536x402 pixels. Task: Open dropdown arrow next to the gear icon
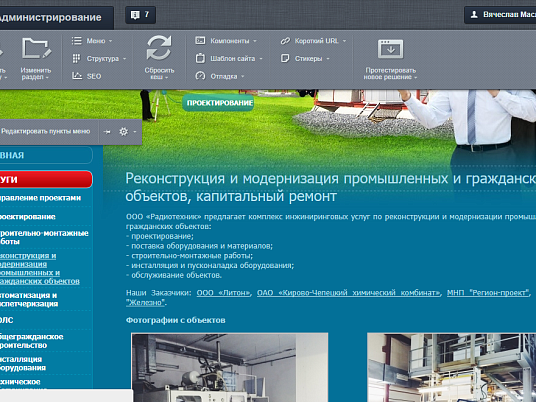135,132
